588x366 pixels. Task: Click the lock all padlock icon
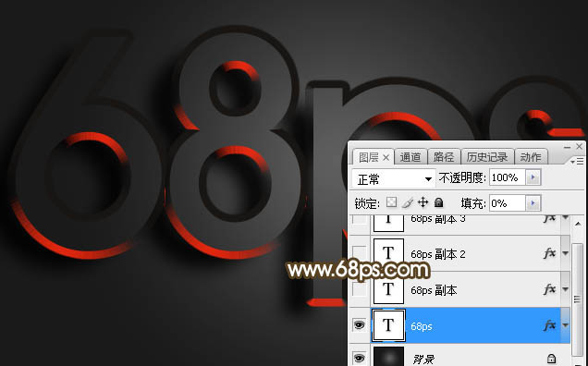click(438, 202)
